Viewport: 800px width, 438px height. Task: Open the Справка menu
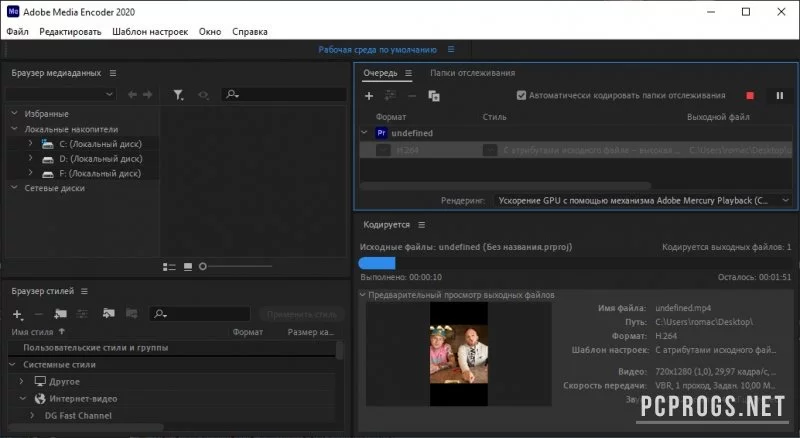click(249, 32)
